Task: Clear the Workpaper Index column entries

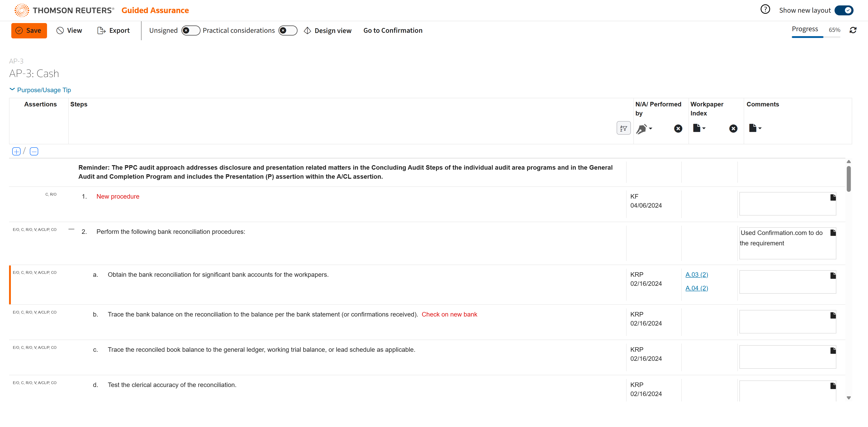Action: coord(733,129)
